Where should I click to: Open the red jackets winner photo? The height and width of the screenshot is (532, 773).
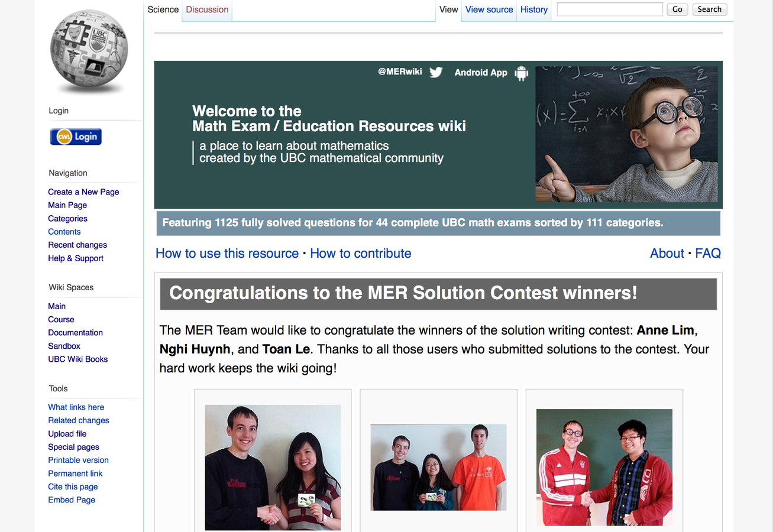point(604,467)
